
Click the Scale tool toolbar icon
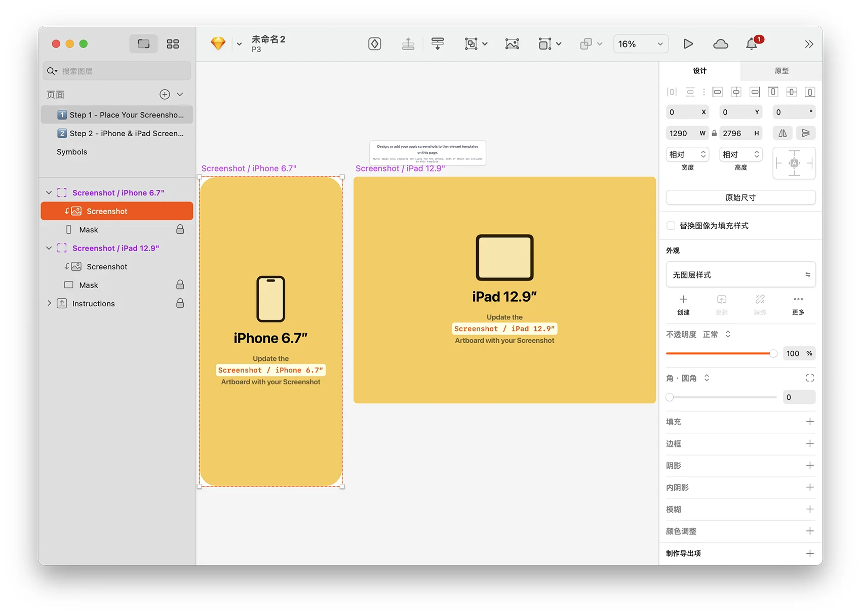pos(545,44)
